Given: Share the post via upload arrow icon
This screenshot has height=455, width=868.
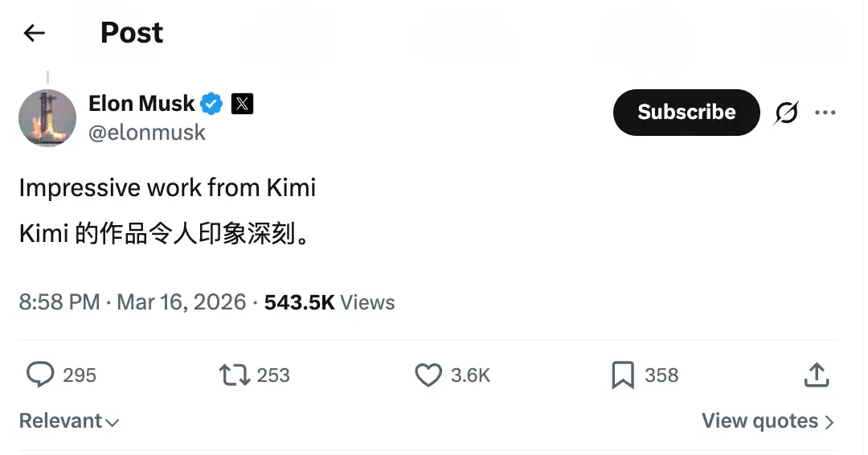Looking at the screenshot, I should point(817,375).
